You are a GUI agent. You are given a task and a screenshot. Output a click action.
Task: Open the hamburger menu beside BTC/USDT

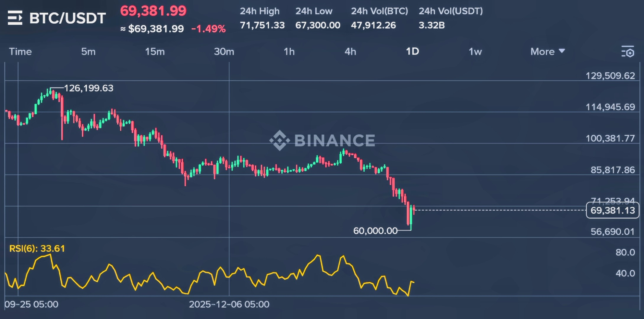click(x=15, y=18)
